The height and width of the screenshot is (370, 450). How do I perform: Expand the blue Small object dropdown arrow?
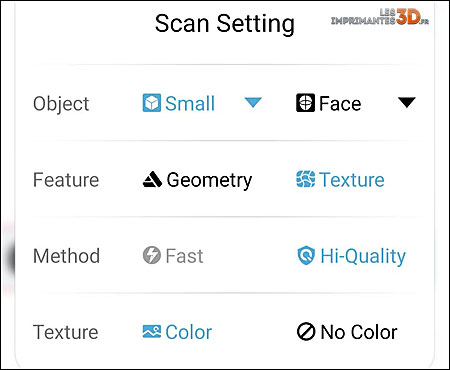pos(253,102)
